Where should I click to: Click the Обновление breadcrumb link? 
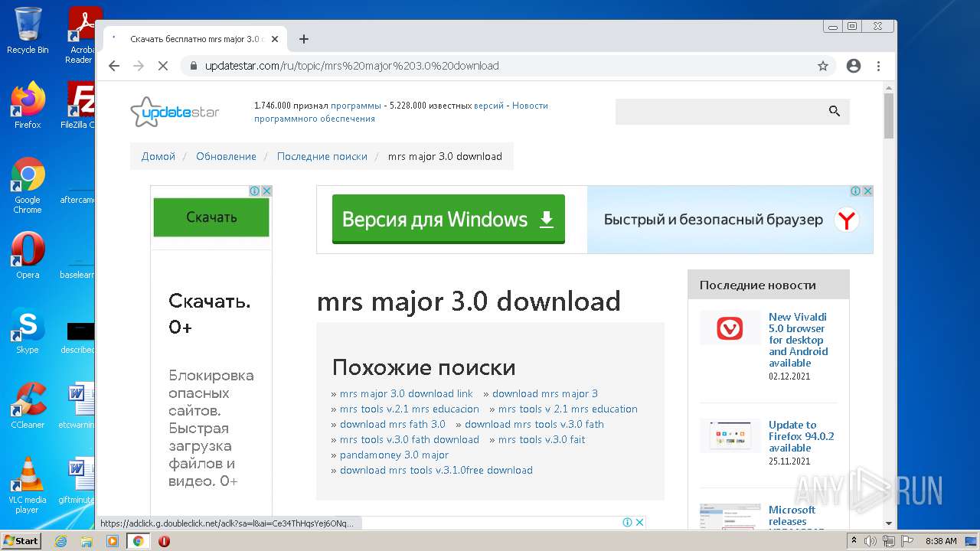pyautogui.click(x=226, y=156)
